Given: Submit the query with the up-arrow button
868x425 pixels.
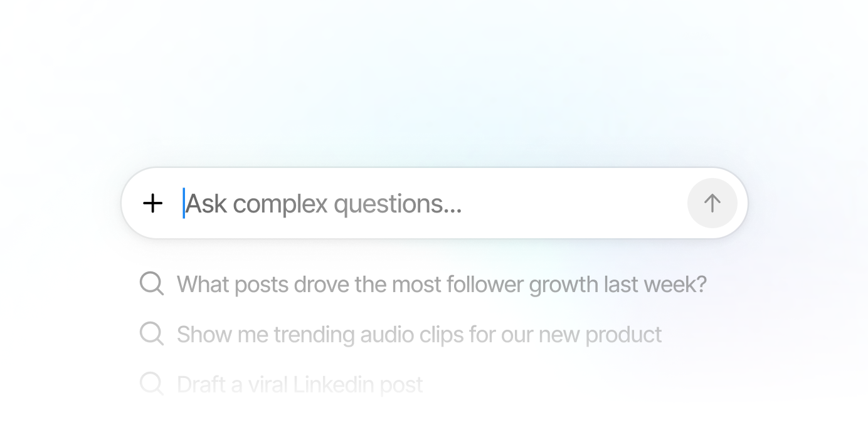Looking at the screenshot, I should click(x=712, y=203).
